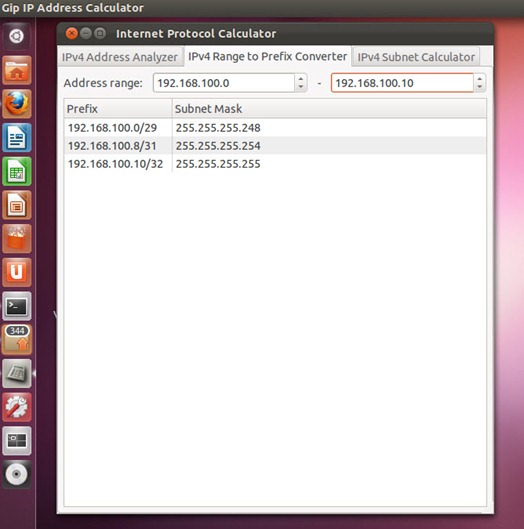Open the Workspace Switcher icon

tap(17, 441)
